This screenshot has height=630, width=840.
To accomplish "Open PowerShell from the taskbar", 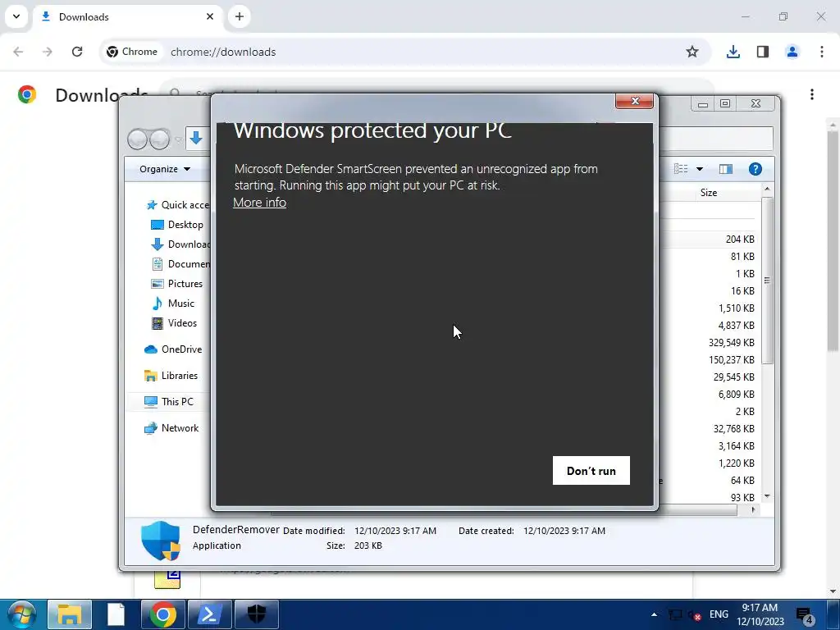I will 209,614.
